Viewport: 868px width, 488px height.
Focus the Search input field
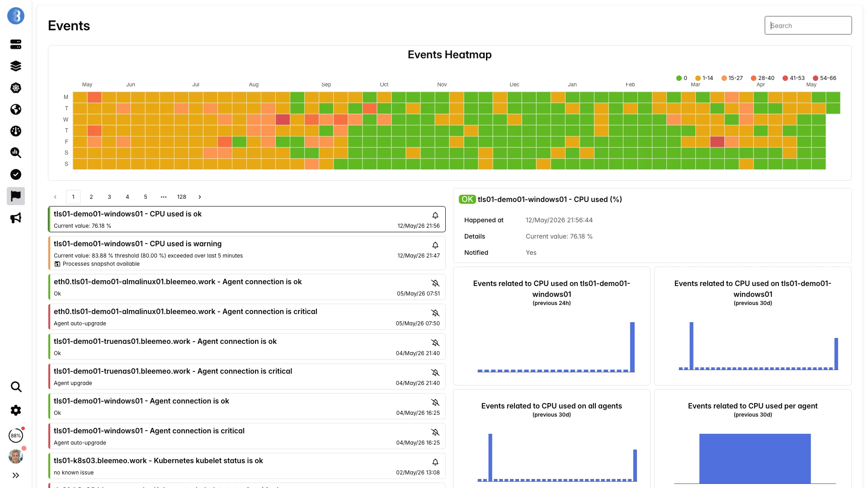808,25
